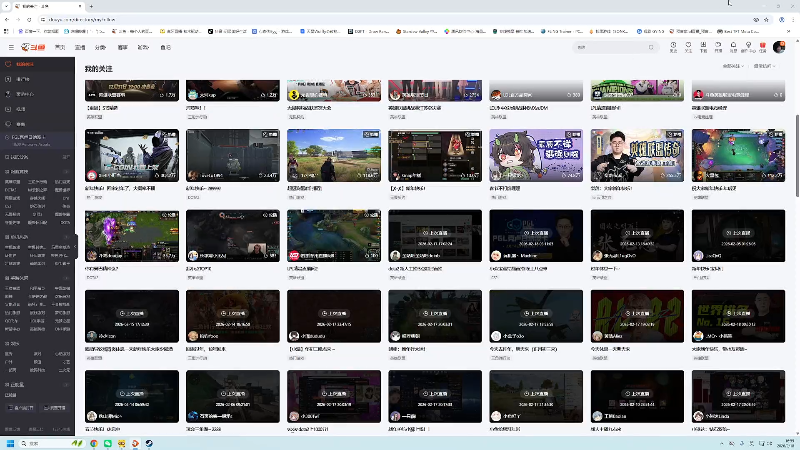Open the PGL event banner in the sidebar
The image size is (800, 450).
(37, 140)
